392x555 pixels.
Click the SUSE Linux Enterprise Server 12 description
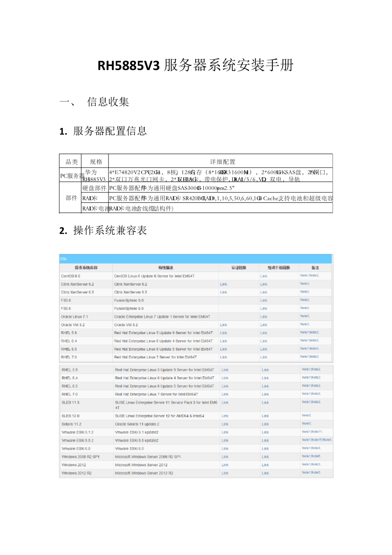(x=160, y=416)
